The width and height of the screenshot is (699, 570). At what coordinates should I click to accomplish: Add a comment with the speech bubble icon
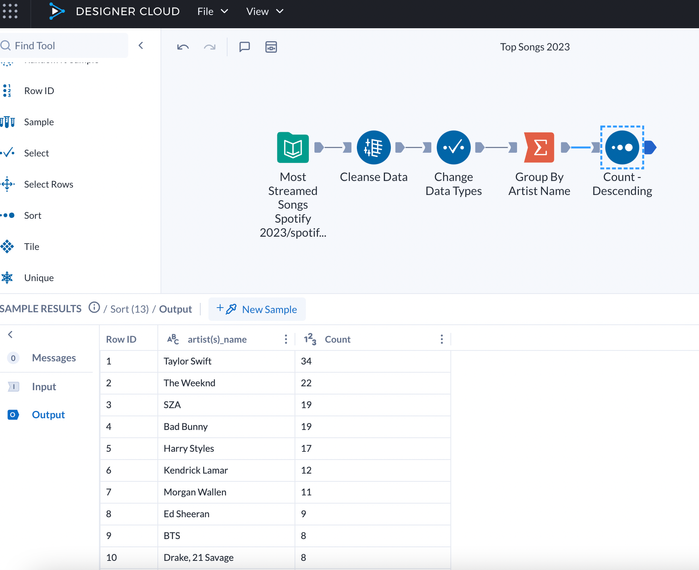pos(244,47)
